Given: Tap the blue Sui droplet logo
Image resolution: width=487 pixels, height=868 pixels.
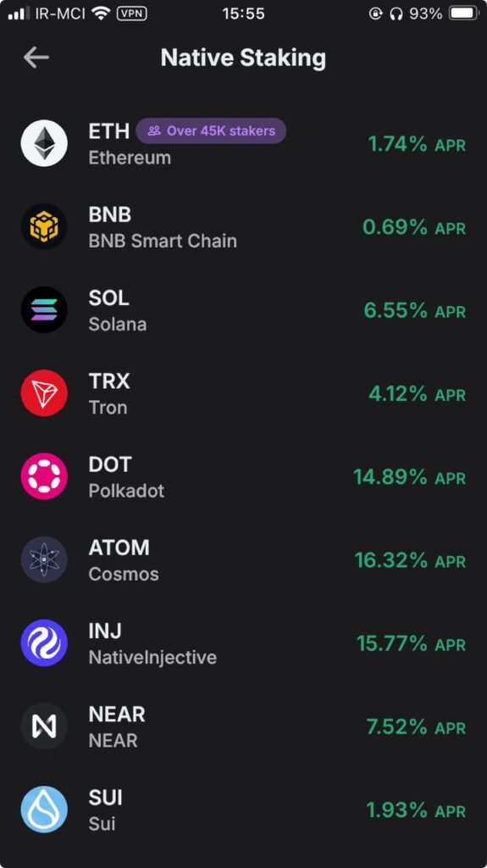Looking at the screenshot, I should tap(44, 810).
